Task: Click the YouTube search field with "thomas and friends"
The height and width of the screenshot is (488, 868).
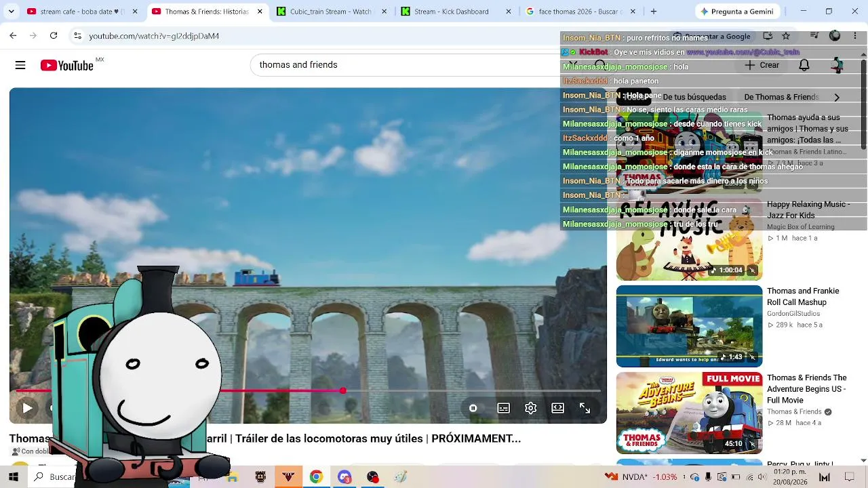Action: (407, 65)
